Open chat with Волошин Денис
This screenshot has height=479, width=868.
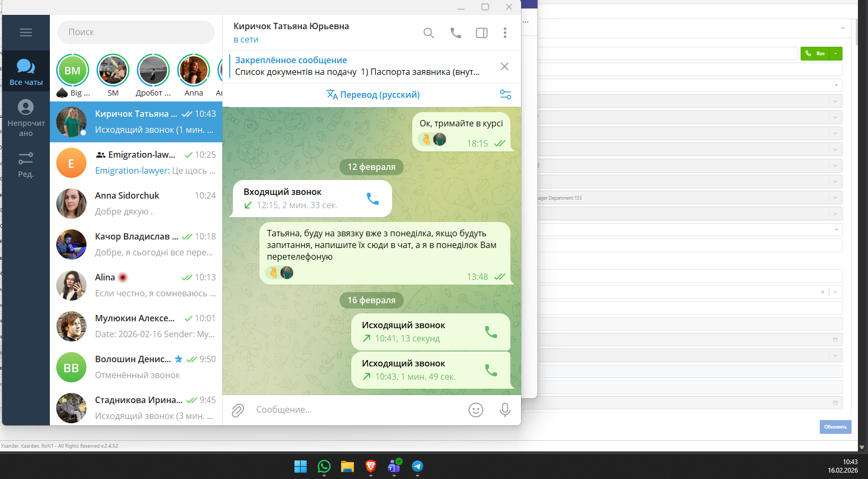click(x=136, y=367)
